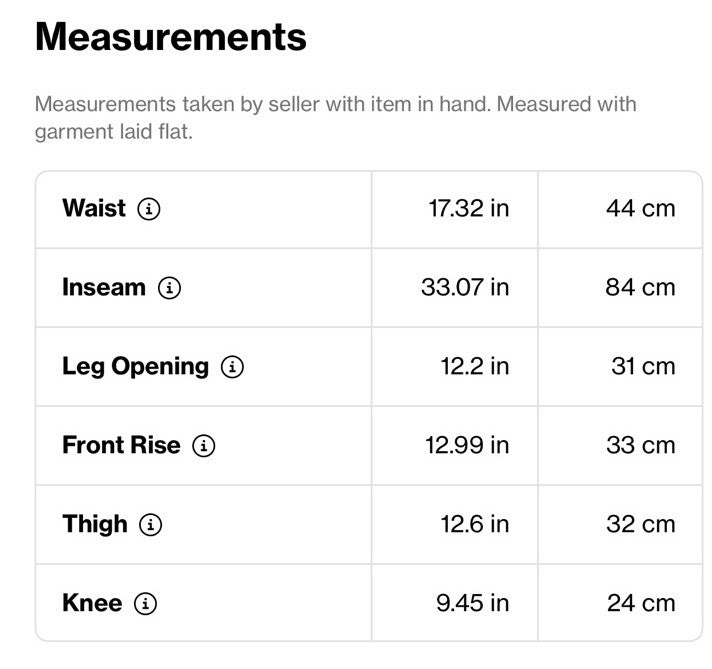Open the Waist info icon
Screen dimensions: 712x669
[149, 209]
